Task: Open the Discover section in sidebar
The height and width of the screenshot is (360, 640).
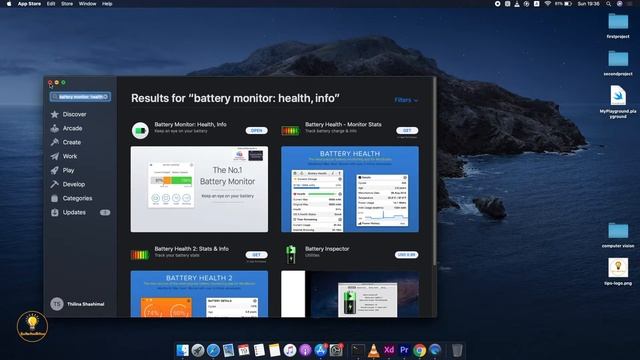Action: pos(74,114)
